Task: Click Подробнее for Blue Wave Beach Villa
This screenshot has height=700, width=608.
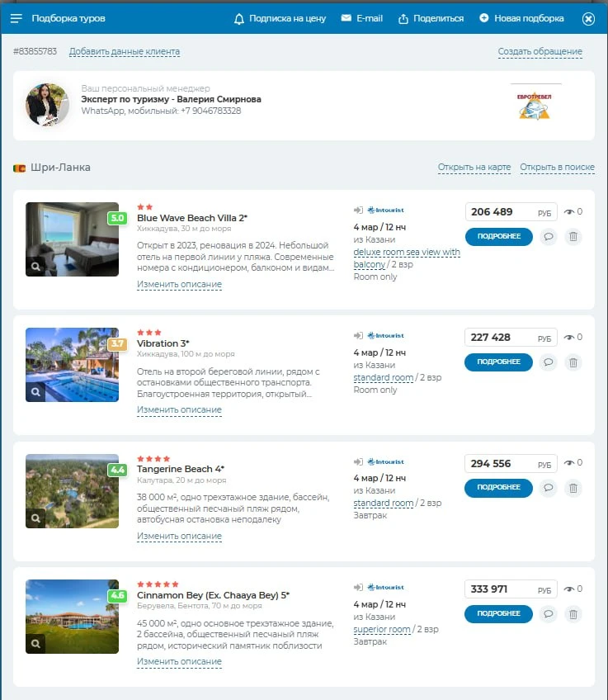Action: click(499, 236)
